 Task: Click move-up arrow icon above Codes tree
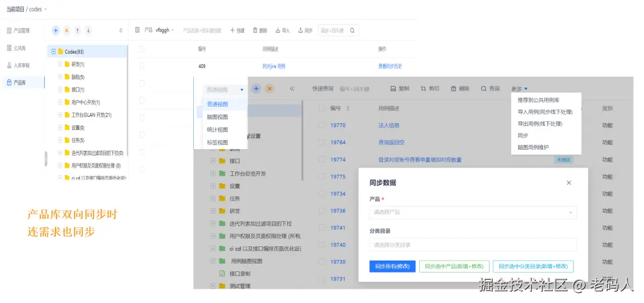[x=78, y=30]
